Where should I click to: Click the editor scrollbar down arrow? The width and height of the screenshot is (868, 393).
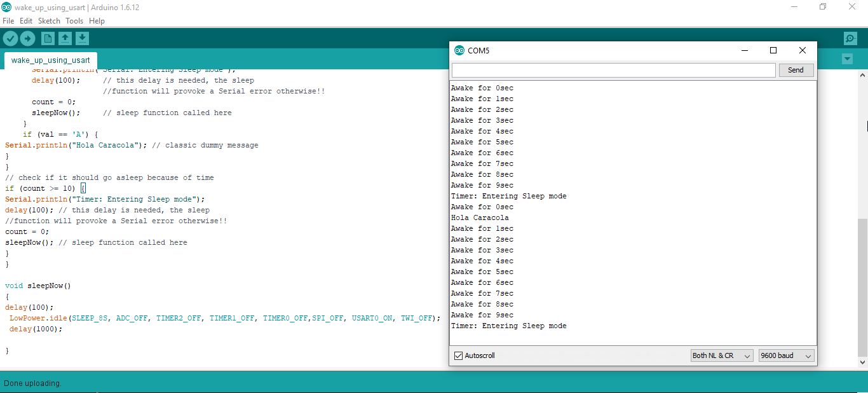point(862,362)
